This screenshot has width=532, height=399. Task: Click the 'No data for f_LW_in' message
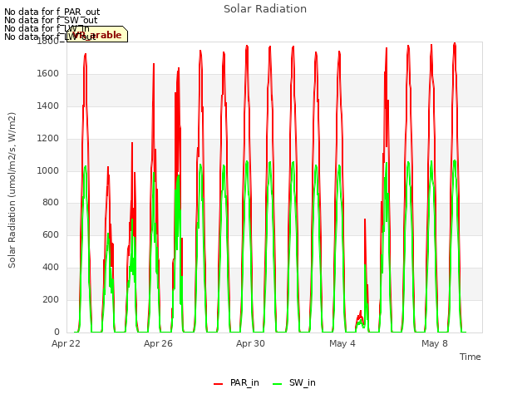pos(47,28)
